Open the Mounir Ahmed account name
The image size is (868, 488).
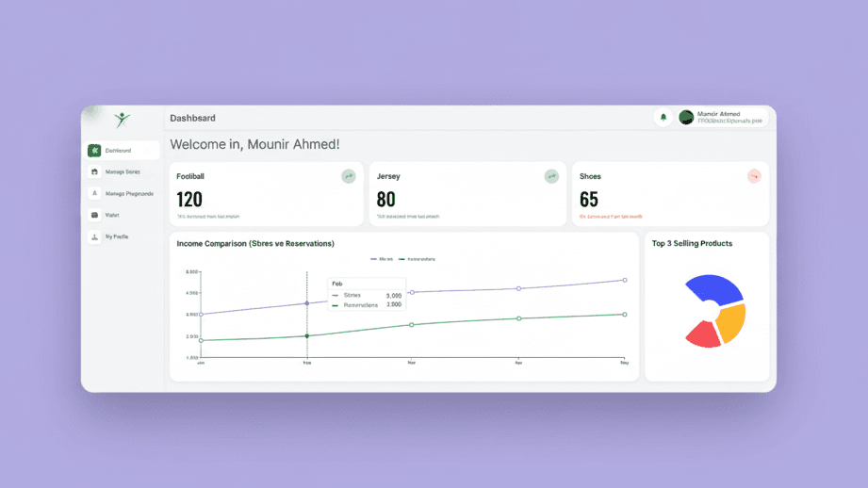tap(718, 114)
